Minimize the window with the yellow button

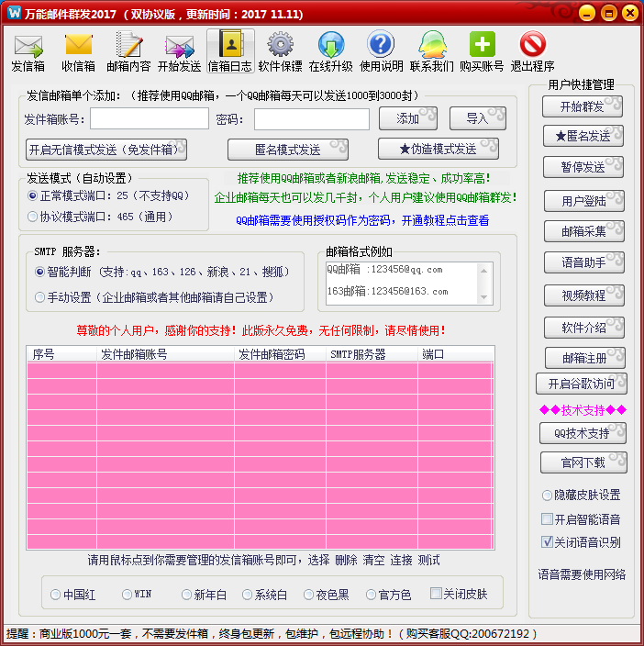(x=587, y=13)
